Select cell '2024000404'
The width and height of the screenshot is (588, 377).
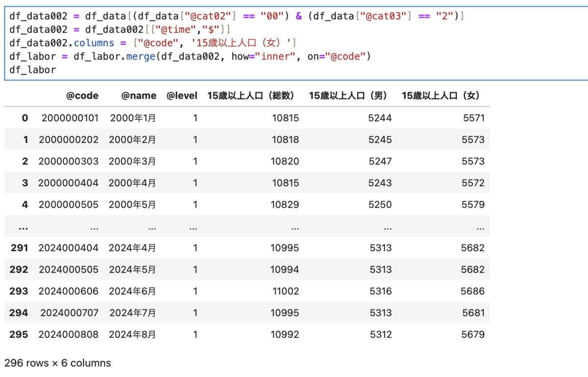click(69, 248)
